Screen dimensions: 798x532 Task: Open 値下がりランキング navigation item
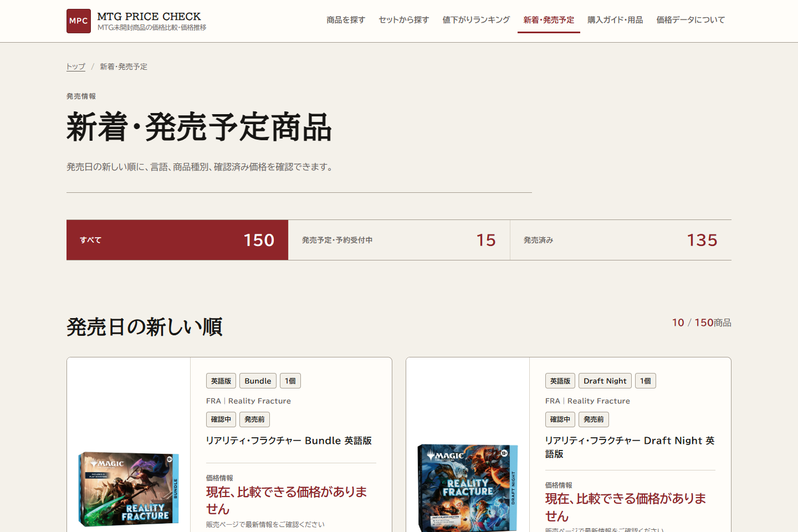[476, 20]
